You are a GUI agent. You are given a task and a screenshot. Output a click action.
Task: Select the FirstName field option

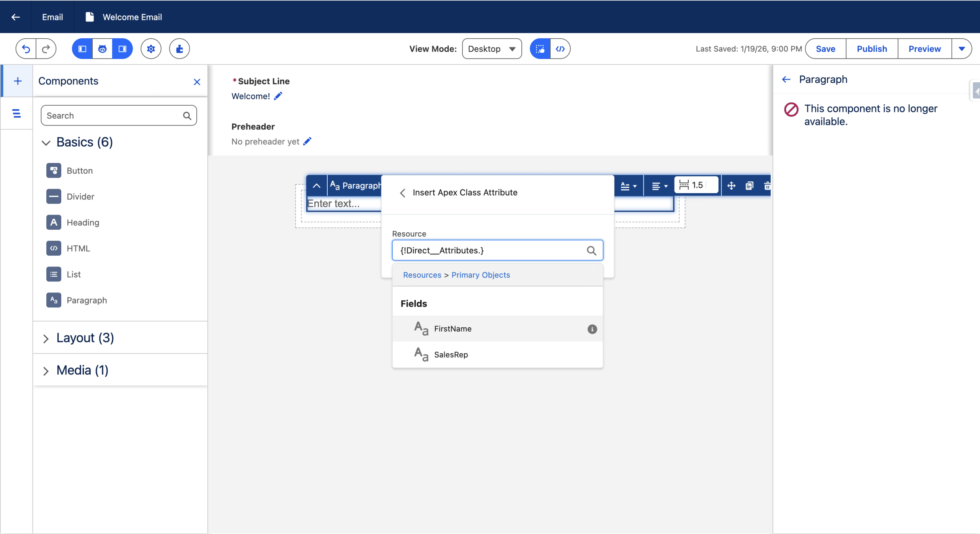pyautogui.click(x=452, y=329)
